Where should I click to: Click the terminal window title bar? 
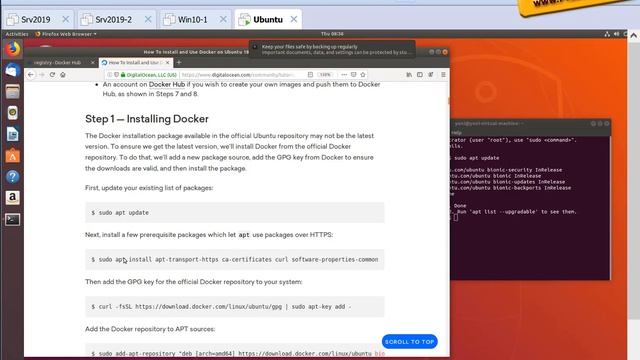point(530,123)
